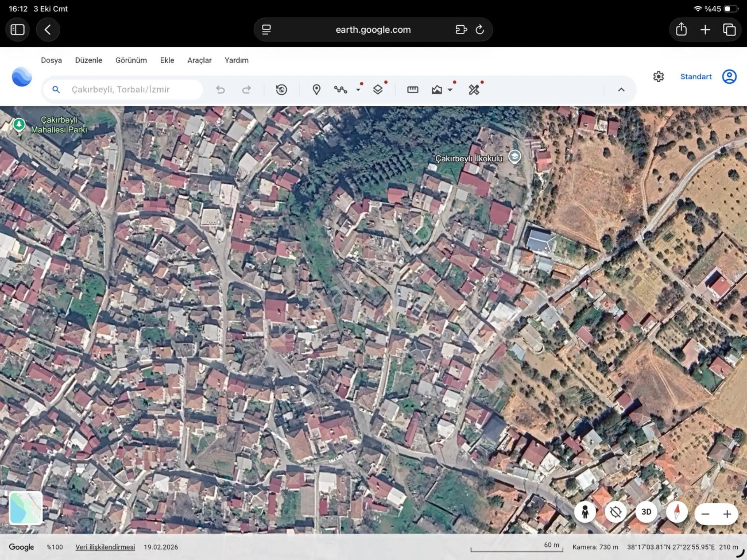This screenshot has height=560, width=747.
Task: Open Veri ilişkilendirmesi attribution link
Action: coord(105,547)
